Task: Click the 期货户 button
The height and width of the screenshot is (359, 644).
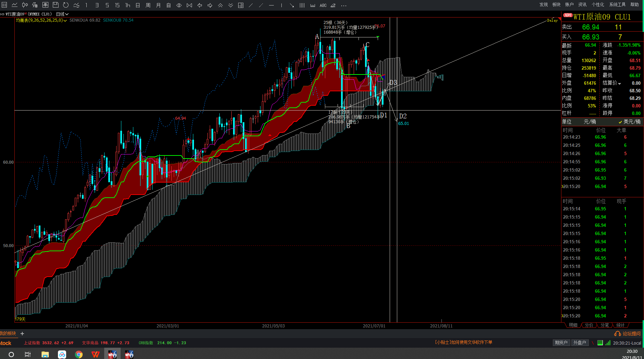Action: click(561, 343)
